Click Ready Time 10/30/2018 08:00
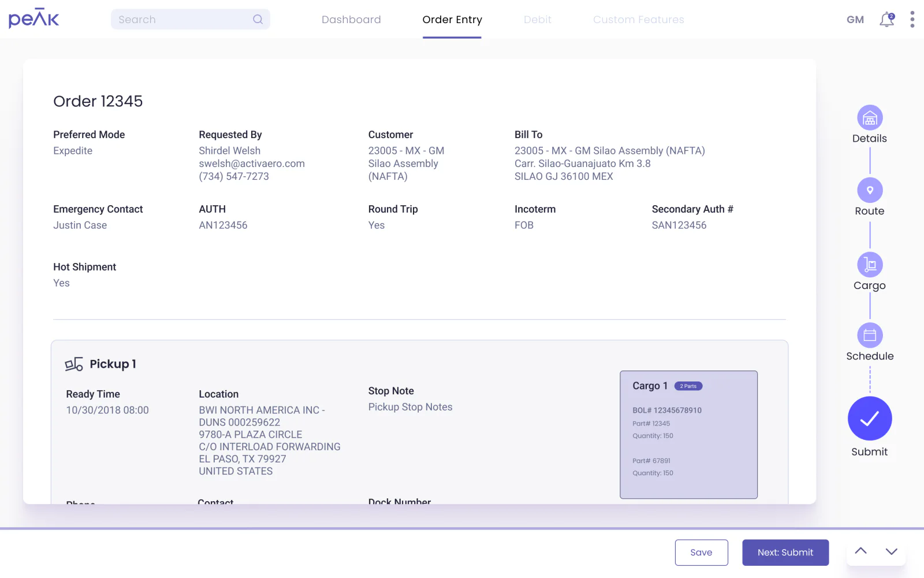 click(x=107, y=410)
